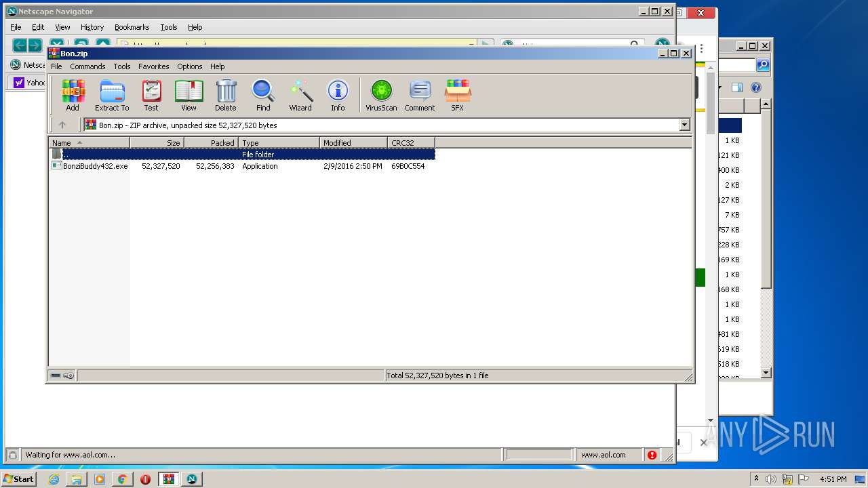Open Netscape Edit menu

pyautogui.click(x=38, y=27)
